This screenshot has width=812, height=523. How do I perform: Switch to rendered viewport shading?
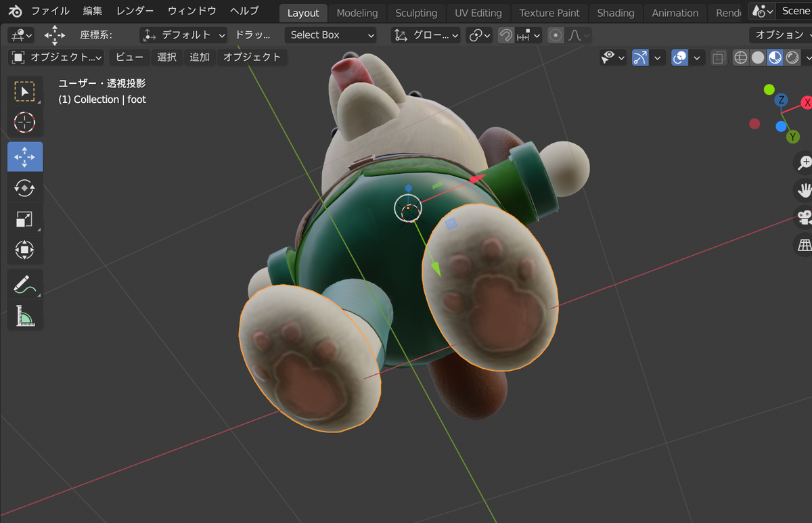pos(792,58)
